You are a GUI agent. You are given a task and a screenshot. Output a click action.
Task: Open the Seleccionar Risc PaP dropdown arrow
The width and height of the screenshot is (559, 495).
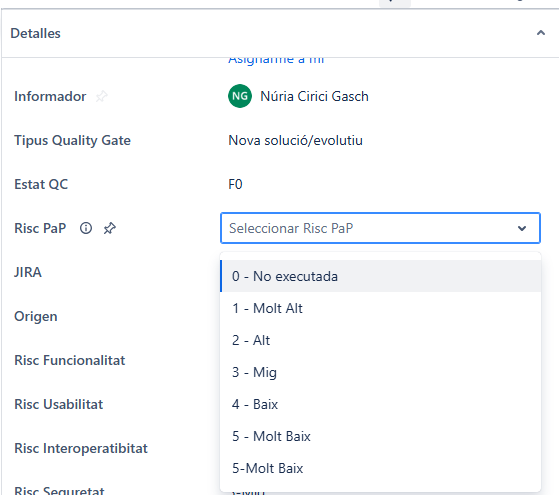point(522,228)
